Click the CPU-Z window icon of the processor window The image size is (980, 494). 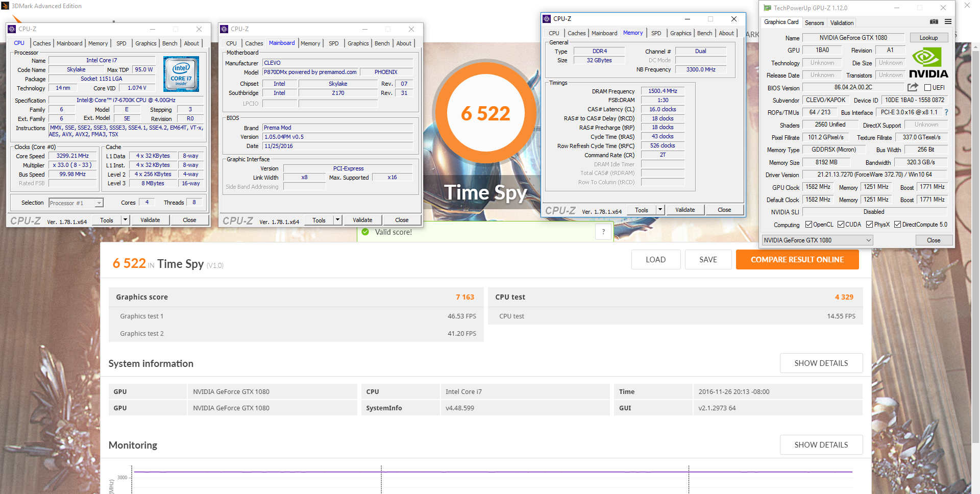tap(12, 29)
